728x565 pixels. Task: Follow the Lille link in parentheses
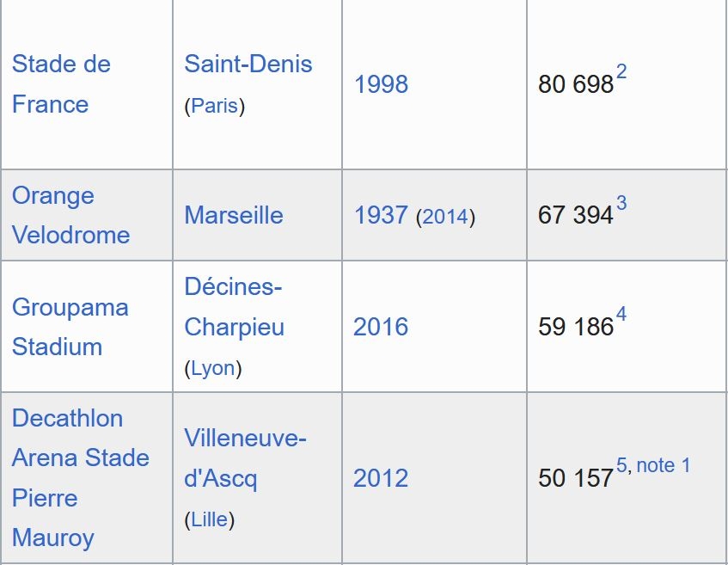pyautogui.click(x=212, y=519)
